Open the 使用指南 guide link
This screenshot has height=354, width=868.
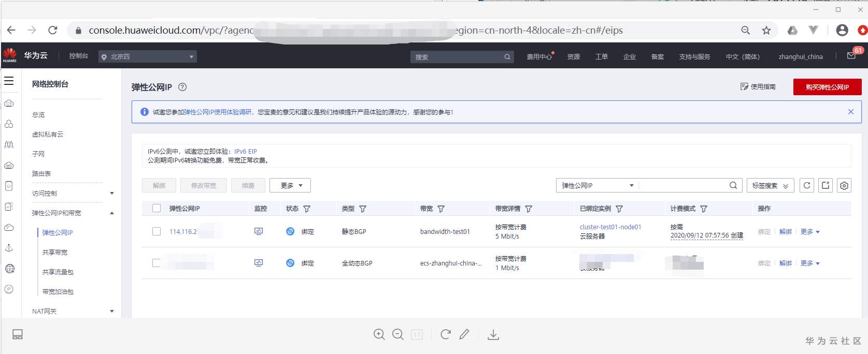[758, 86]
